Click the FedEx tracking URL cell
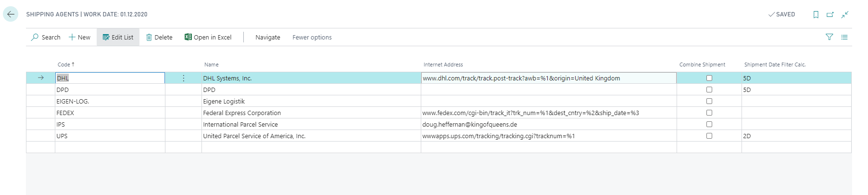 [549, 113]
